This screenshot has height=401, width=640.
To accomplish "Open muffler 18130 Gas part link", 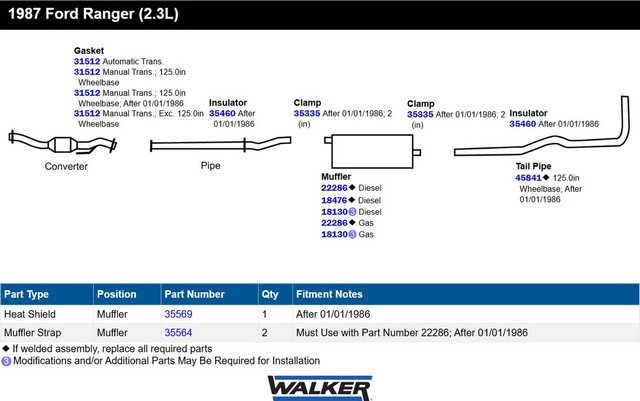I will [334, 234].
